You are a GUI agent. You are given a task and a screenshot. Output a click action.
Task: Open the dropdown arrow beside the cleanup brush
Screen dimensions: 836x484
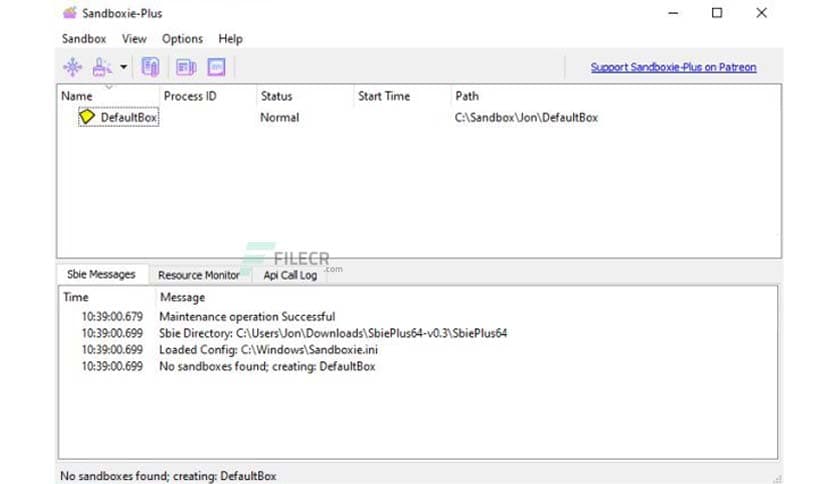coord(123,67)
